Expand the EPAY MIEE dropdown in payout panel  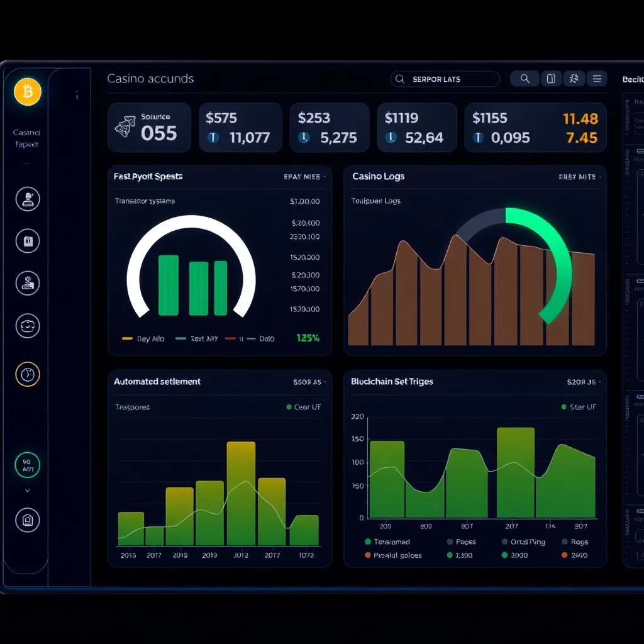[x=304, y=177]
